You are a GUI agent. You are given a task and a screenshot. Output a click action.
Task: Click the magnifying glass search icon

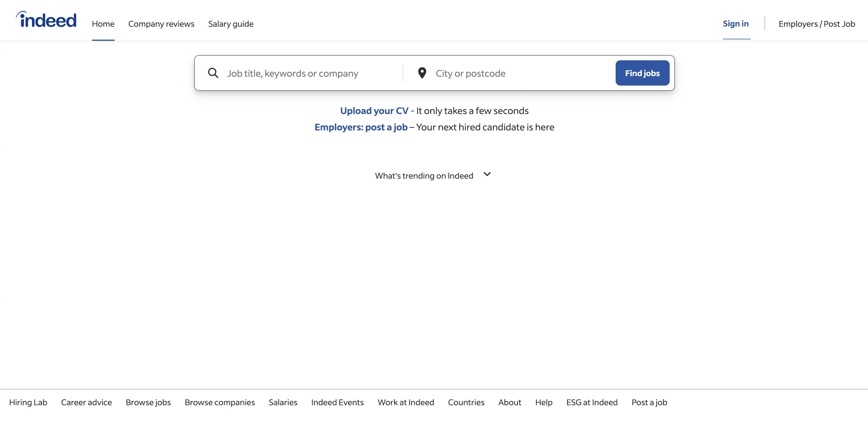click(x=213, y=73)
